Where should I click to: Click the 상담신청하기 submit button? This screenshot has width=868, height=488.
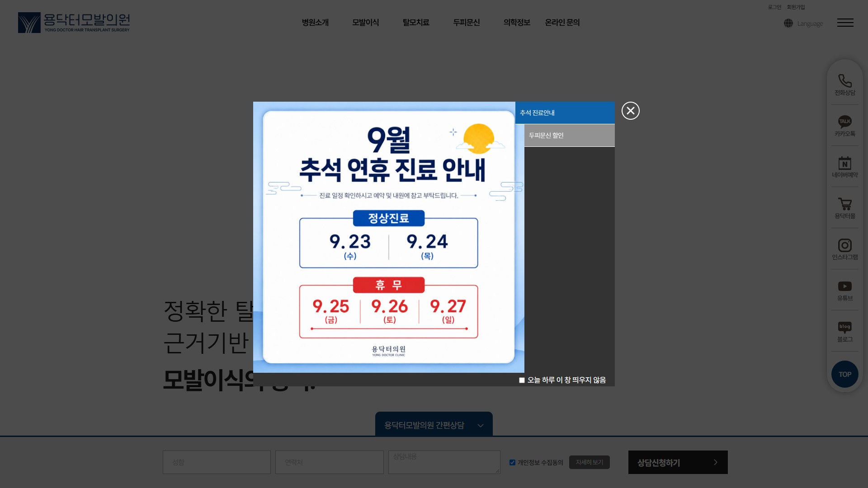coord(678,462)
